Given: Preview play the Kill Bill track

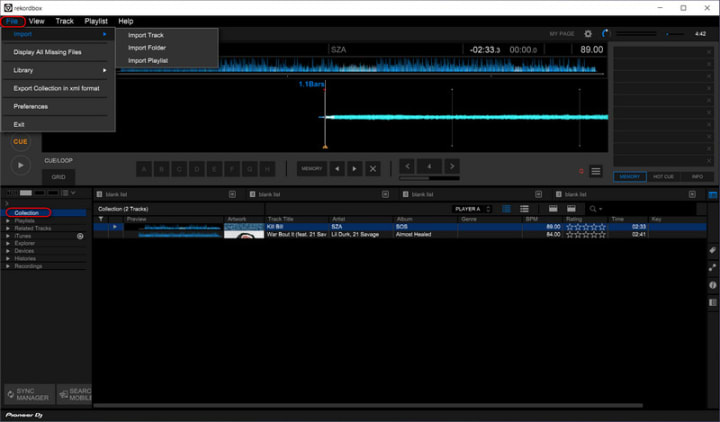Looking at the screenshot, I should point(115,227).
